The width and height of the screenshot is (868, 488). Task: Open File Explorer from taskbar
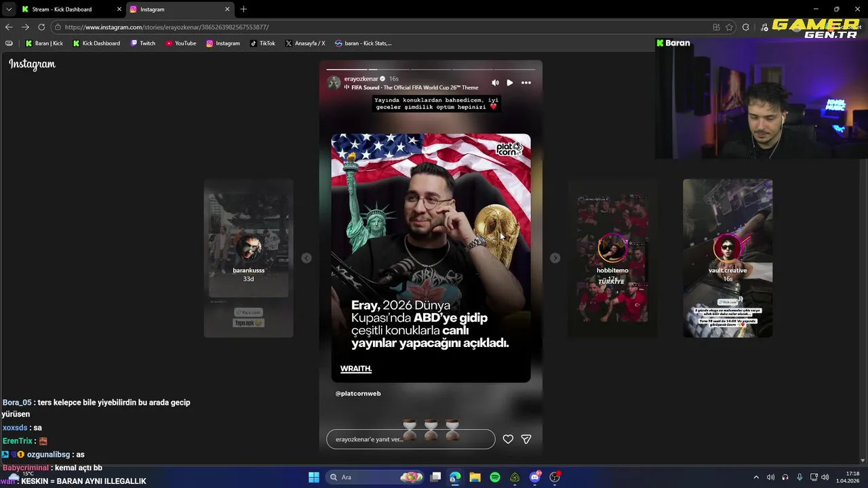click(475, 477)
